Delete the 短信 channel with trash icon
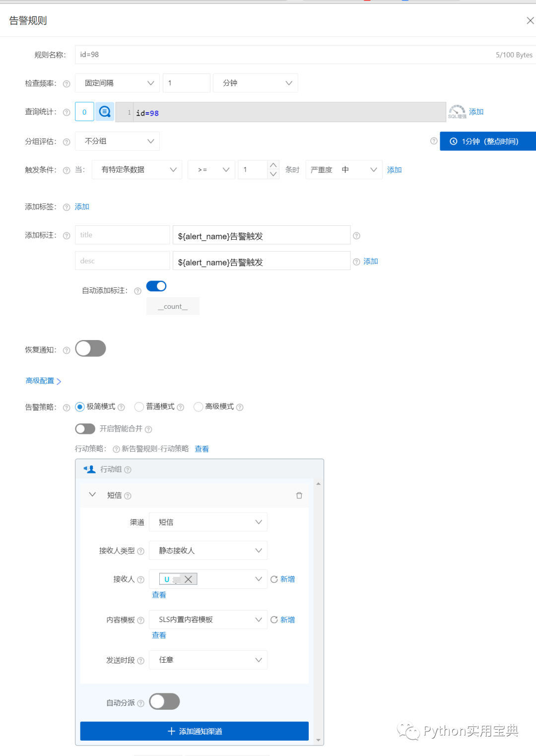The height and width of the screenshot is (756, 536). point(299,495)
